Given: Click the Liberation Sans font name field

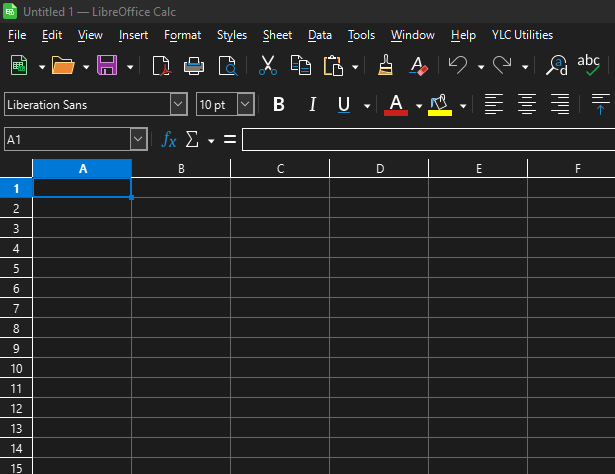Looking at the screenshot, I should point(87,105).
